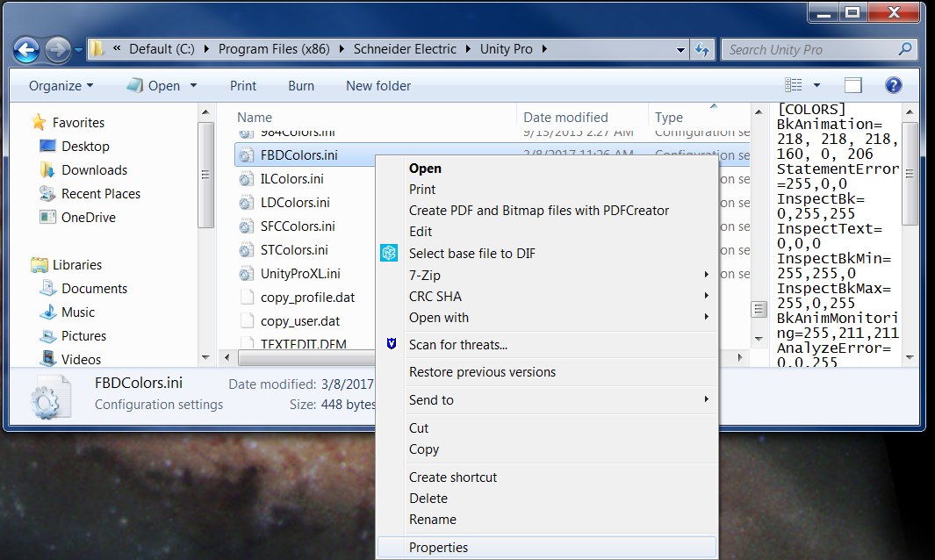Open the Help icon
The image size is (935, 560).
pos(893,85)
